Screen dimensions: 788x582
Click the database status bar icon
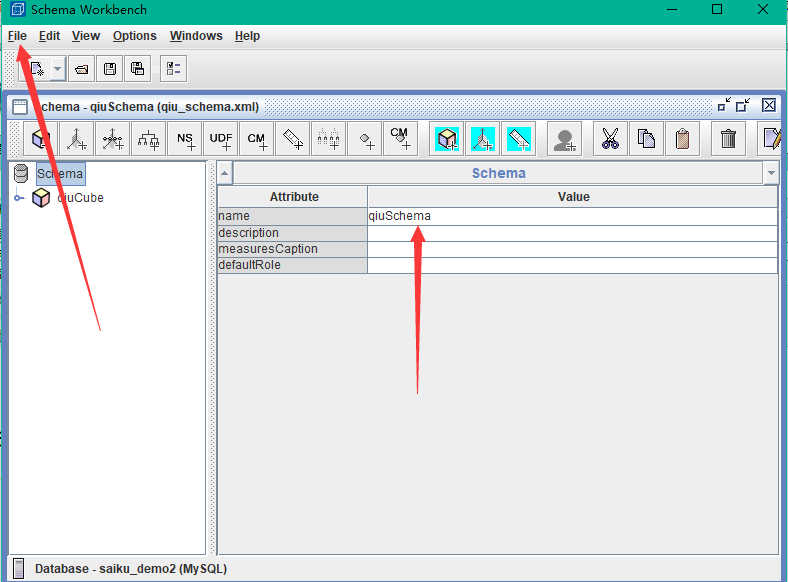click(19, 569)
